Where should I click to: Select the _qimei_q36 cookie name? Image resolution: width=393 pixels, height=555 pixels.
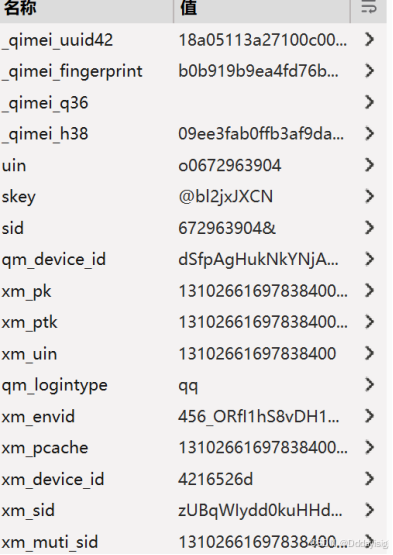point(45,103)
